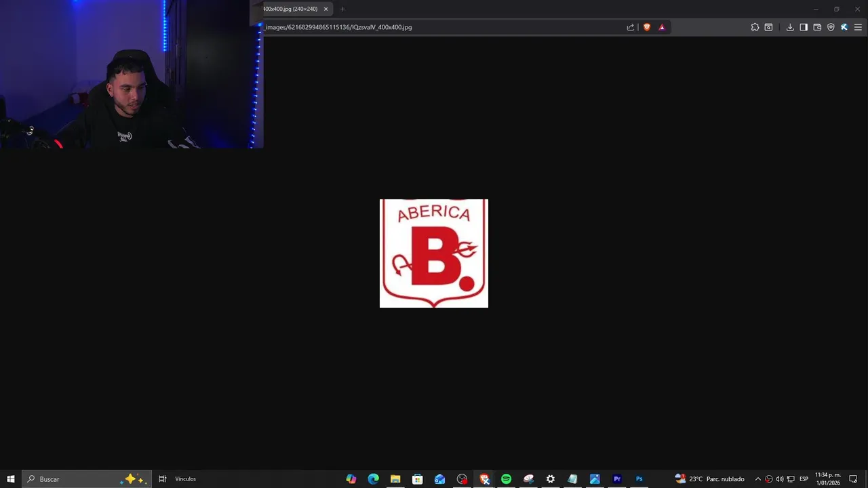Open the Brave Wallet icon
The width and height of the screenshot is (868, 488).
coord(817,27)
